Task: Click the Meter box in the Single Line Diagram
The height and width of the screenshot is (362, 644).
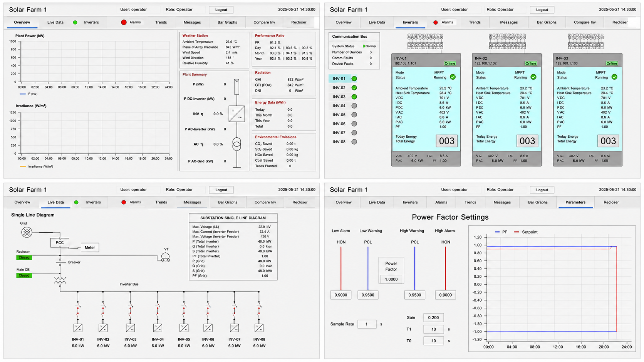Action: [x=90, y=247]
